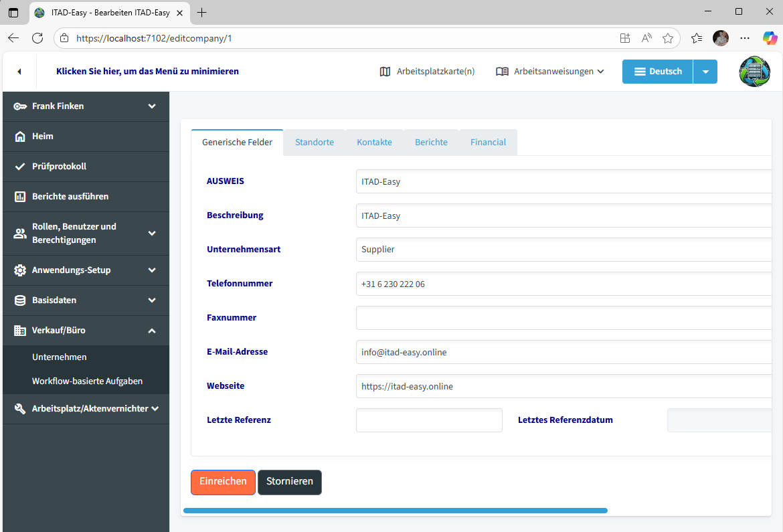Open a new browser tab

click(201, 13)
